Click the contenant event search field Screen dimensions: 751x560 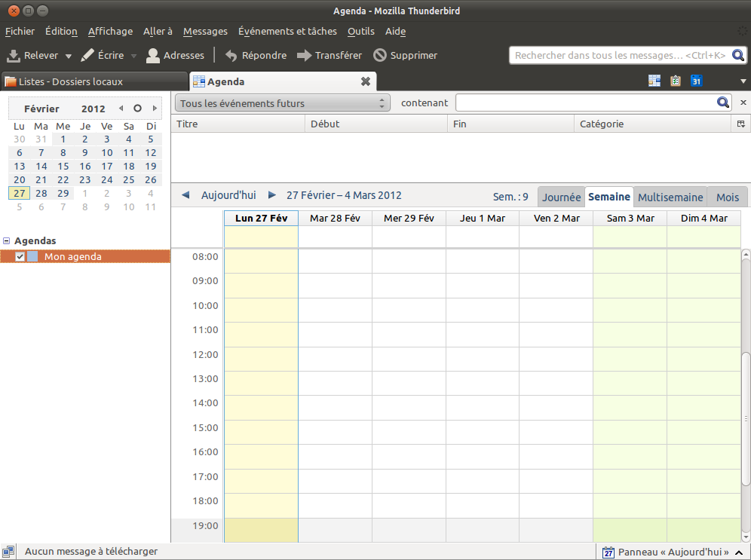pos(585,103)
